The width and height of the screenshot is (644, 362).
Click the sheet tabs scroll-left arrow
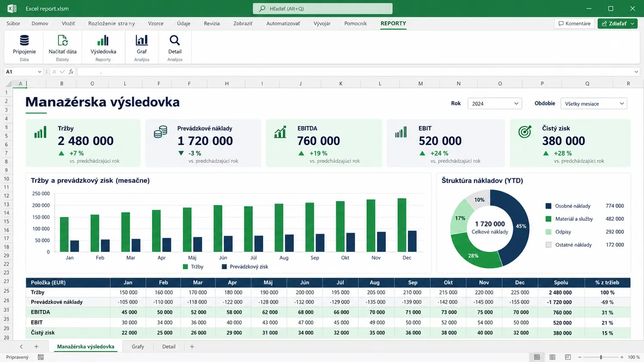tap(21, 347)
